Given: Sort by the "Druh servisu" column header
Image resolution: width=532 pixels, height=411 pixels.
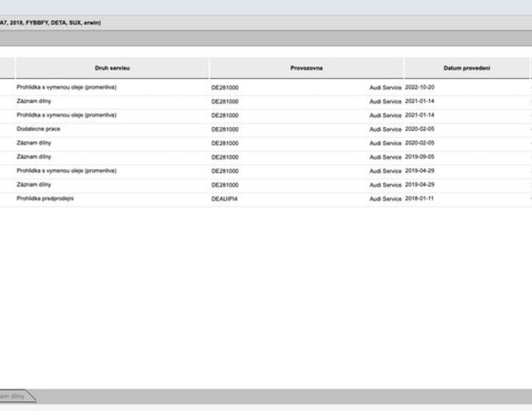Looking at the screenshot, I should (112, 68).
